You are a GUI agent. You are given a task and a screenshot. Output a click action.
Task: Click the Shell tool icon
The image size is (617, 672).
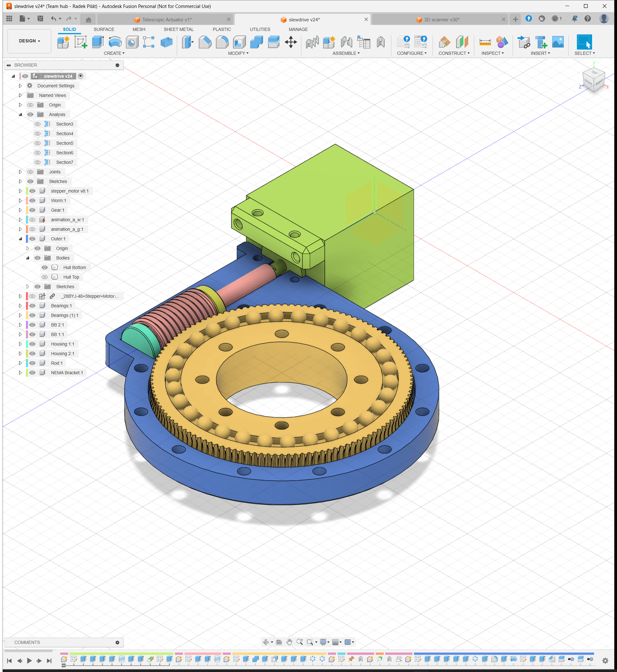(x=239, y=42)
